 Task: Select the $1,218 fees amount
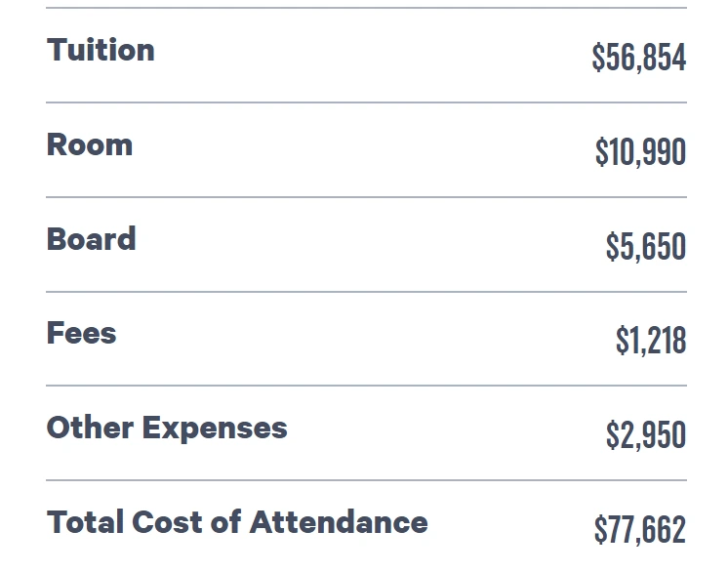click(x=650, y=341)
